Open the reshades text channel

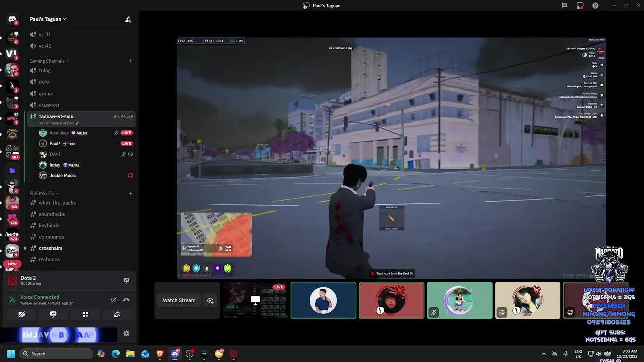tap(80, 259)
